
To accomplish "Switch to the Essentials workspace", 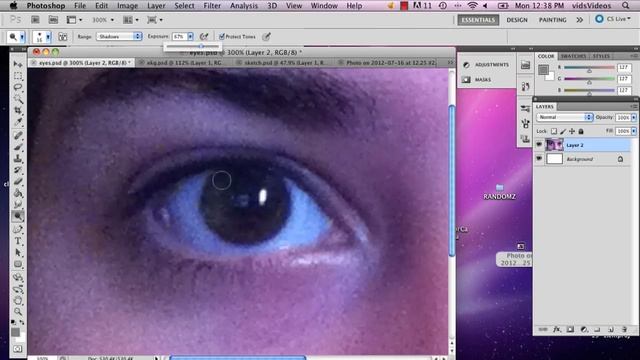I will (x=478, y=20).
